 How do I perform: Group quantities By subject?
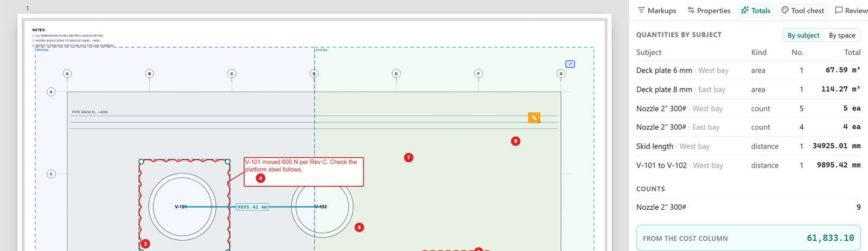[x=803, y=35]
